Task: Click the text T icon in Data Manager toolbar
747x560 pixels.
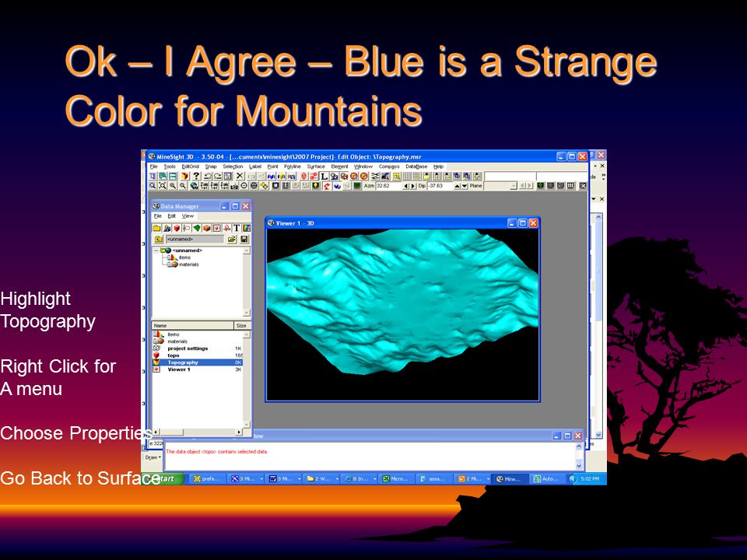Action: (237, 228)
